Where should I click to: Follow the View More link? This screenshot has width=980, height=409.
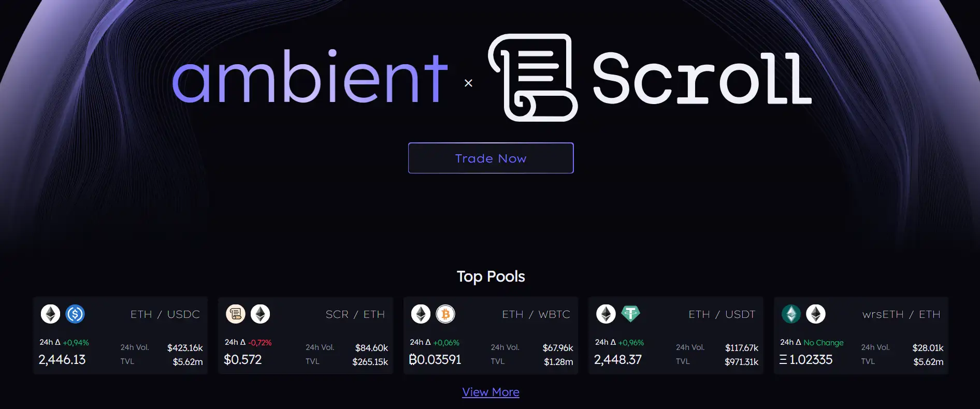point(491,392)
